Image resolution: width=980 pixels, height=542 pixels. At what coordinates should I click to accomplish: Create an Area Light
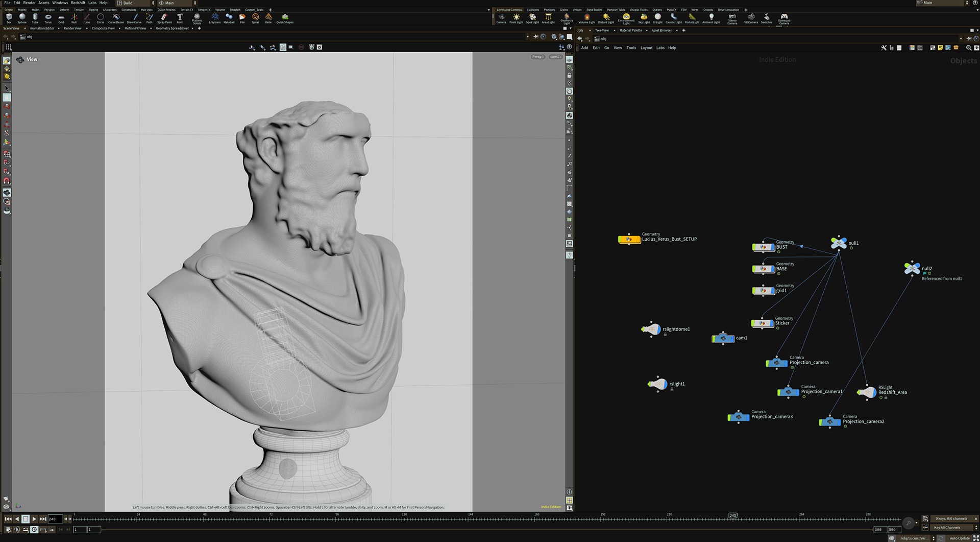[548, 18]
